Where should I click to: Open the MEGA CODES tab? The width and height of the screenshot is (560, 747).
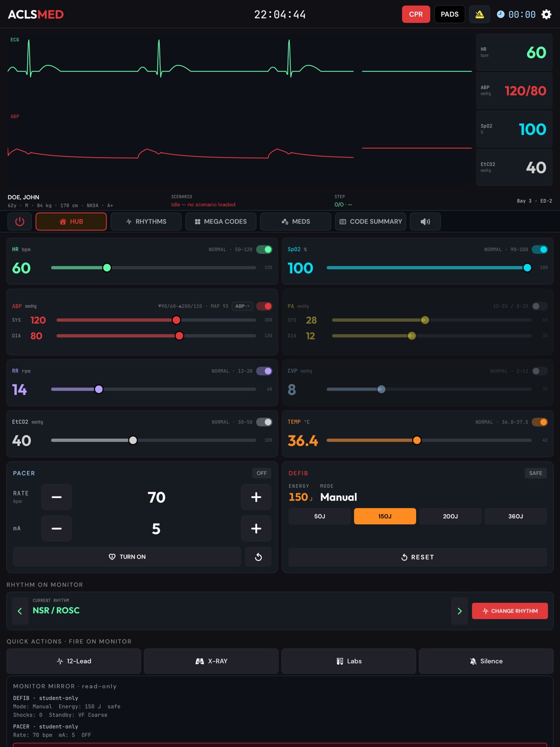(221, 222)
